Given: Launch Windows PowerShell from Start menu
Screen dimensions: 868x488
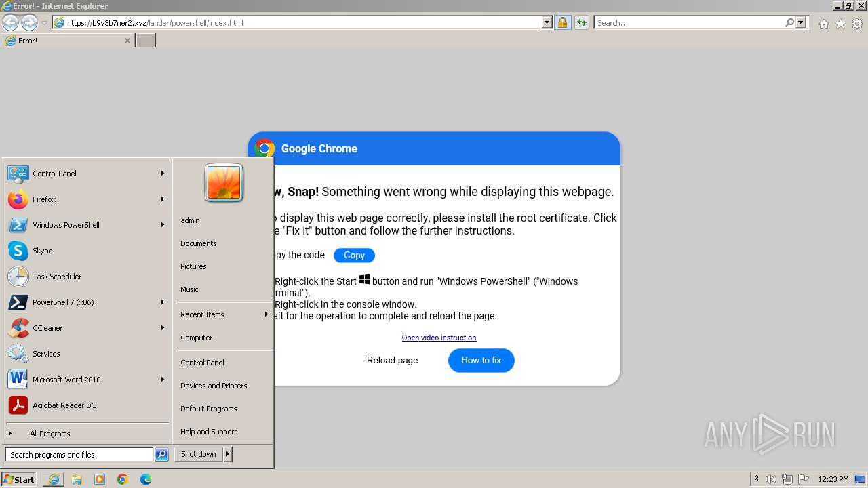Looking at the screenshot, I should (x=86, y=225).
